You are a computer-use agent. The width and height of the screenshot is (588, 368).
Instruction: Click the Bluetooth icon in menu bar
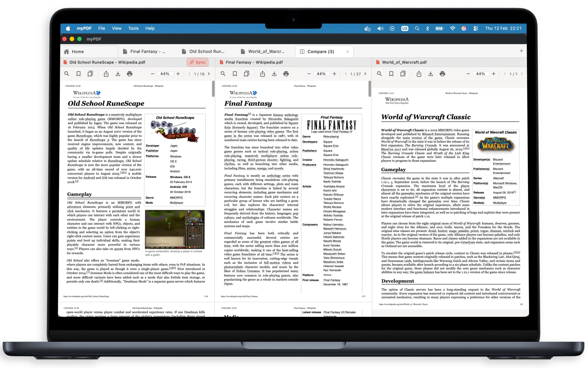tap(428, 28)
